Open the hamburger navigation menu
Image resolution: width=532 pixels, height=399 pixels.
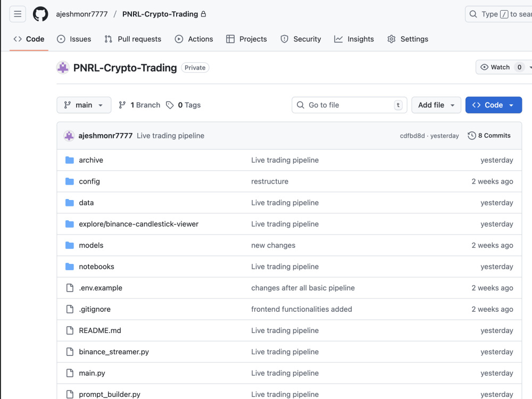(x=18, y=14)
